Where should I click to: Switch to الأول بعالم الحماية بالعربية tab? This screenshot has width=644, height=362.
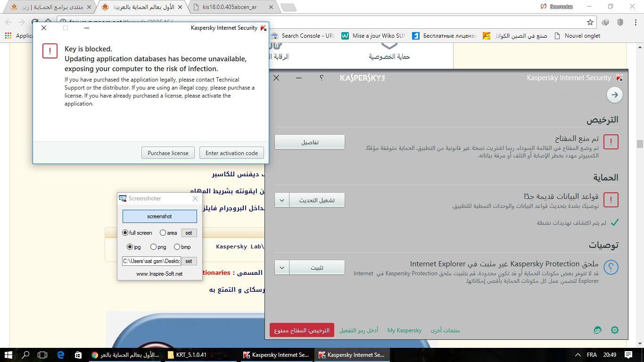pyautogui.click(x=141, y=7)
